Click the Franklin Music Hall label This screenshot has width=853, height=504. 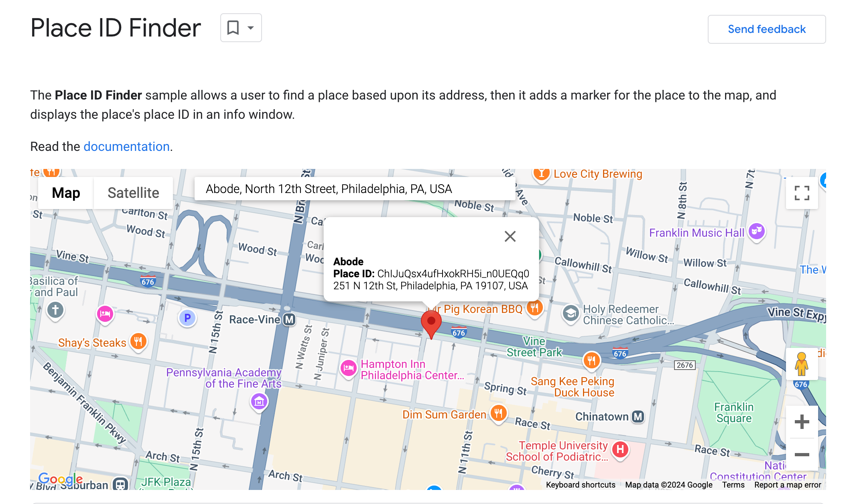[697, 233]
